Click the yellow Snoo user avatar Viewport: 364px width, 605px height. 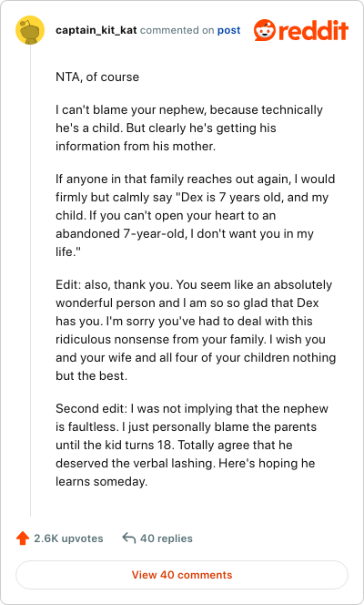[30, 30]
